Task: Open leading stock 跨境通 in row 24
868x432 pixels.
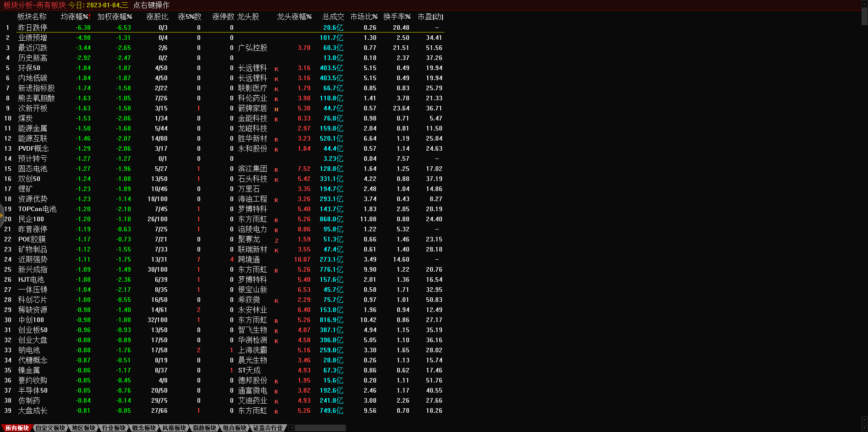Action: point(249,259)
